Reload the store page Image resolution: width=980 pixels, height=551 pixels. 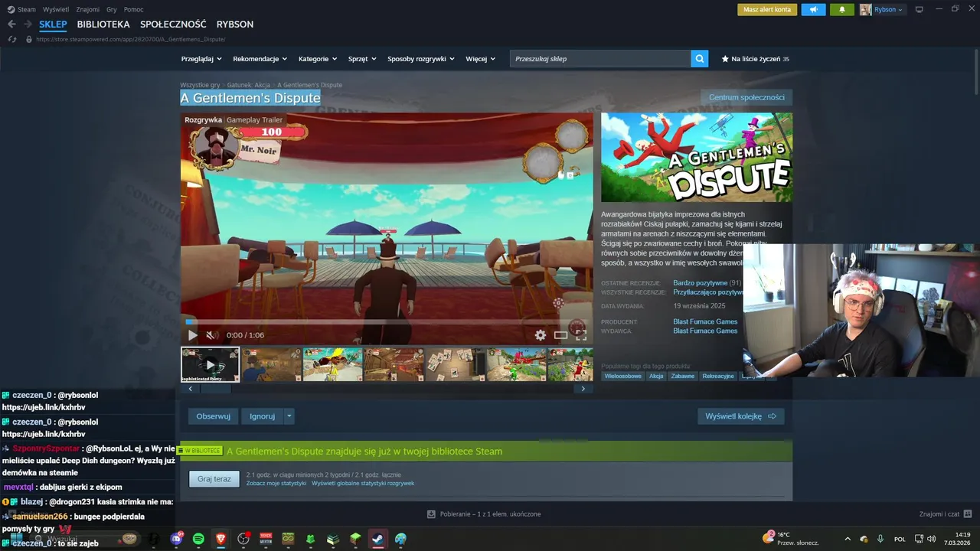pyautogui.click(x=12, y=39)
